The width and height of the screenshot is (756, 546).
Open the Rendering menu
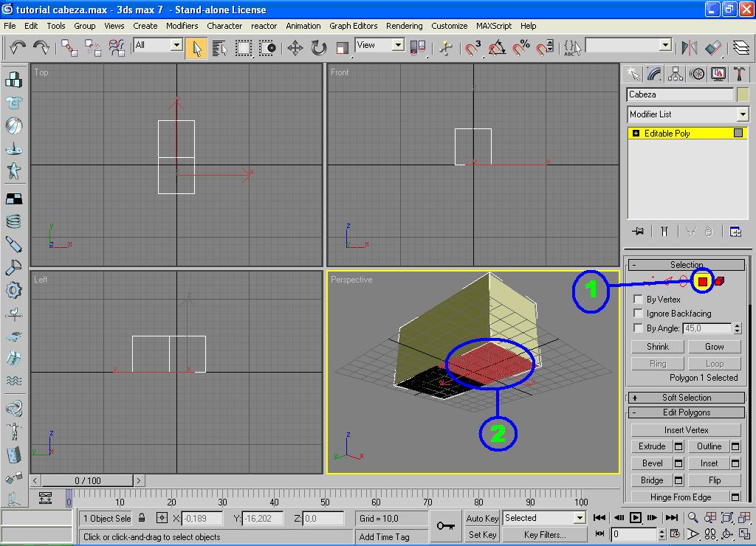pos(404,26)
